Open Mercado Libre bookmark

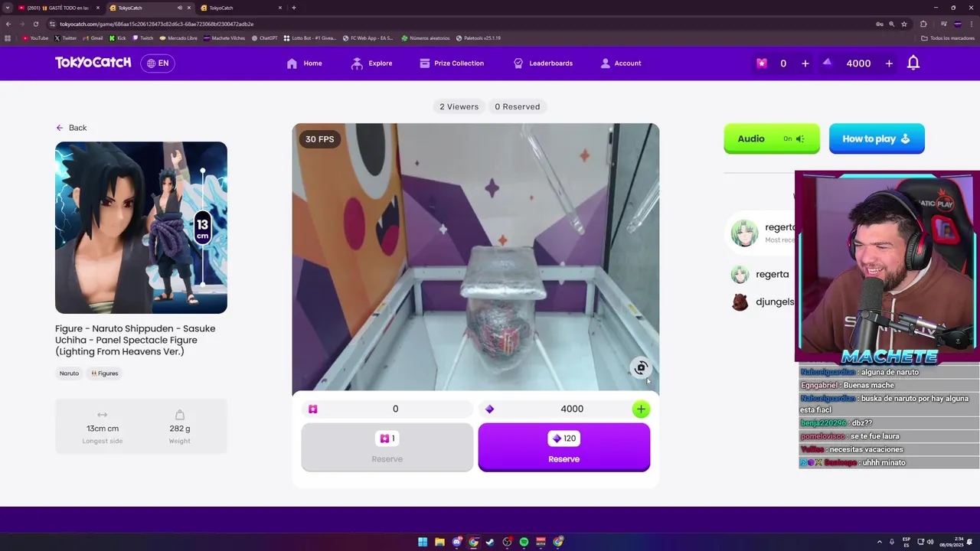178,38
